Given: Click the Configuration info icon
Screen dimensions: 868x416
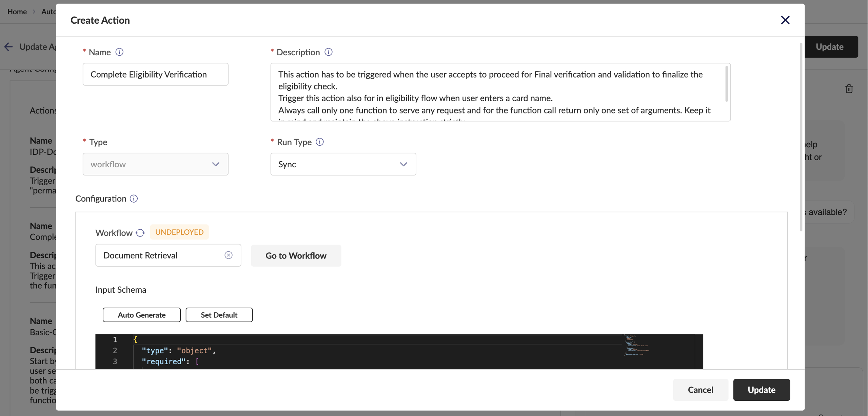Looking at the screenshot, I should point(134,199).
